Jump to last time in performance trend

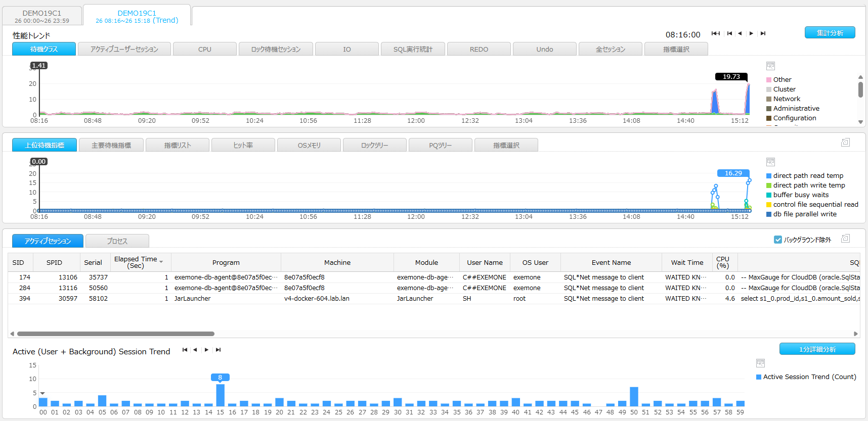click(763, 33)
